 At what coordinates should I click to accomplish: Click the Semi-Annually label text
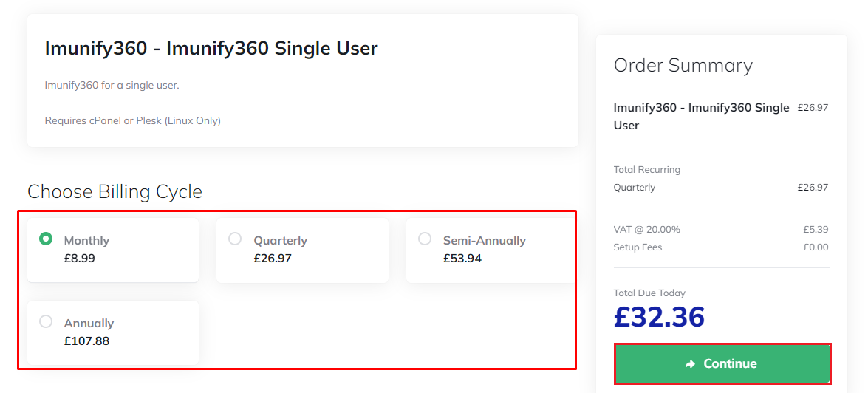pos(484,240)
